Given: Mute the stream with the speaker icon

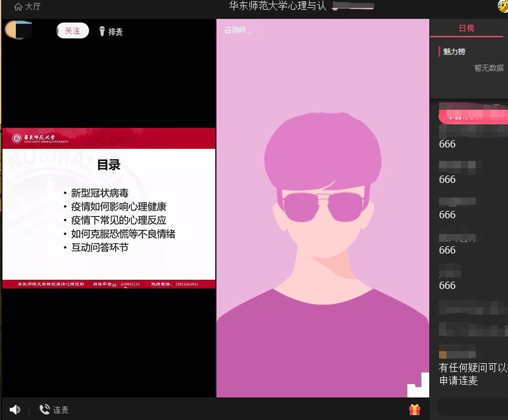Looking at the screenshot, I should point(15,410).
